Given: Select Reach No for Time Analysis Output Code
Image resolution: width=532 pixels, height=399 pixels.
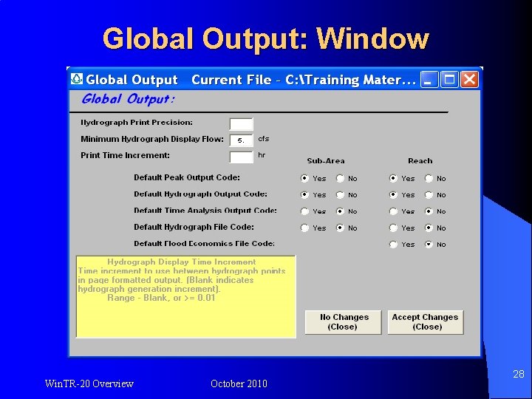Looking at the screenshot, I should point(429,211).
